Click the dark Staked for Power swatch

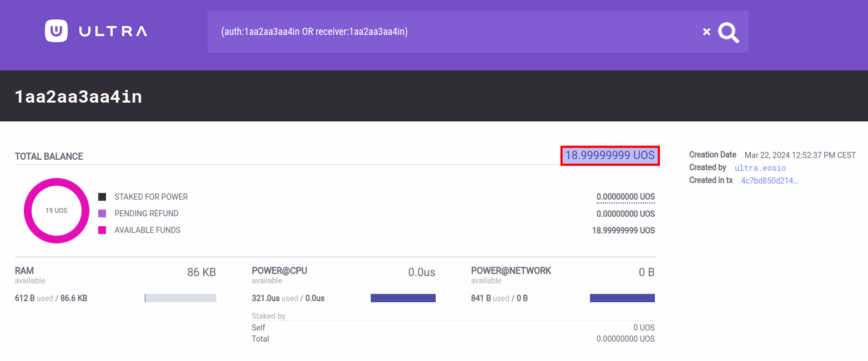[x=102, y=197]
